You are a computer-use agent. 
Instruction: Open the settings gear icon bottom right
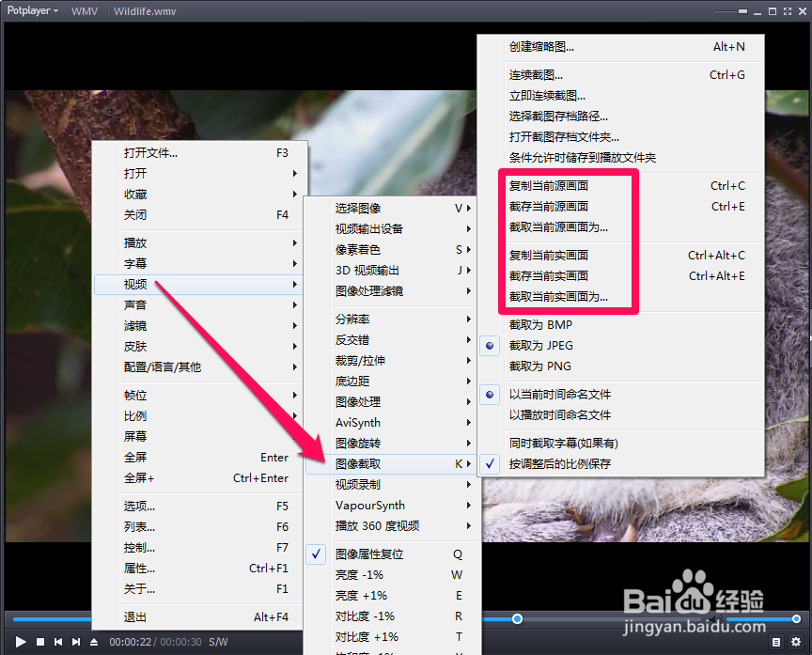pyautogui.click(x=796, y=642)
